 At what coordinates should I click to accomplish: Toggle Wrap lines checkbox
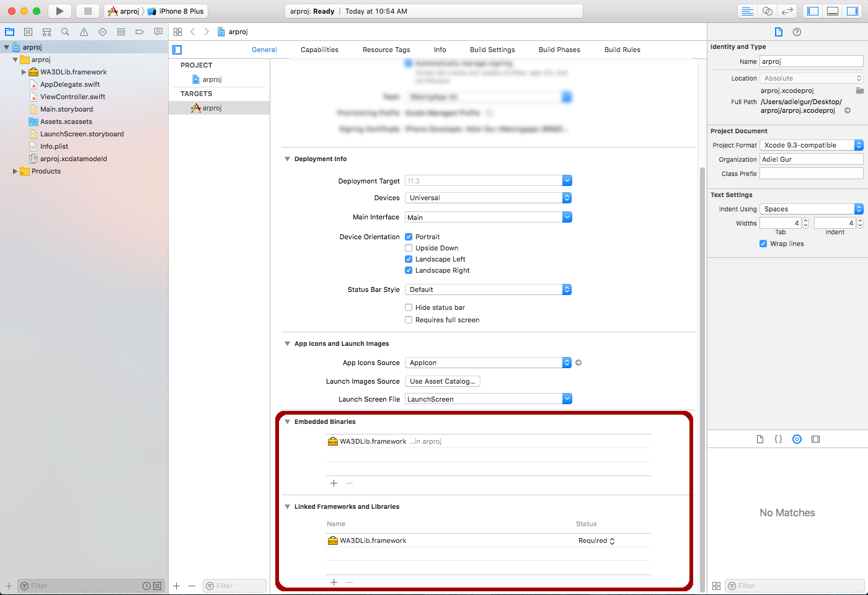(x=763, y=244)
